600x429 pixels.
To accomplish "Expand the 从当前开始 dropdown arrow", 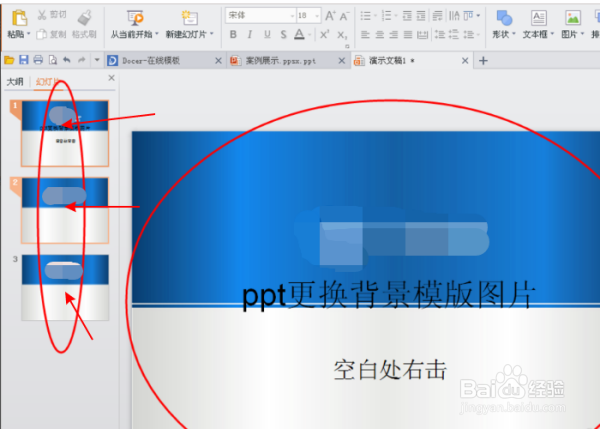I will pyautogui.click(x=157, y=34).
